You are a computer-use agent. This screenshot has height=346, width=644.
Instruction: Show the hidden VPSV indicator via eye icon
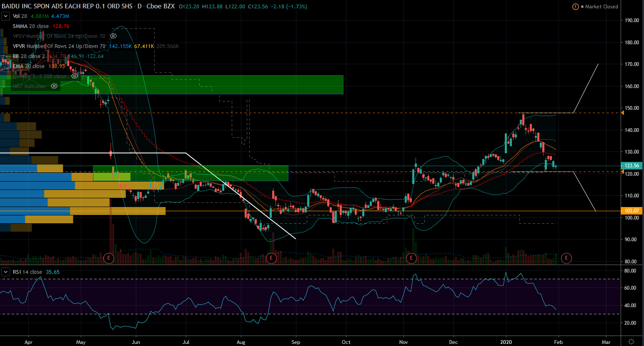pyautogui.click(x=113, y=36)
